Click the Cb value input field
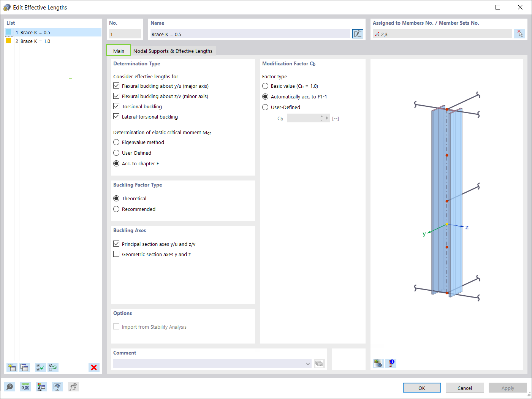 pyautogui.click(x=303, y=118)
